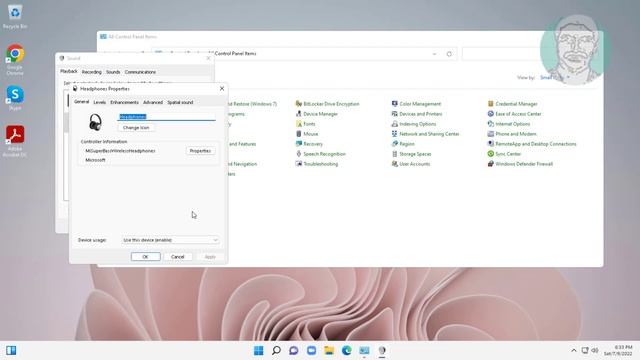Viewport: 640px width, 360px height.
Task: Open User Accounts icon in Control Panel
Action: point(395,164)
